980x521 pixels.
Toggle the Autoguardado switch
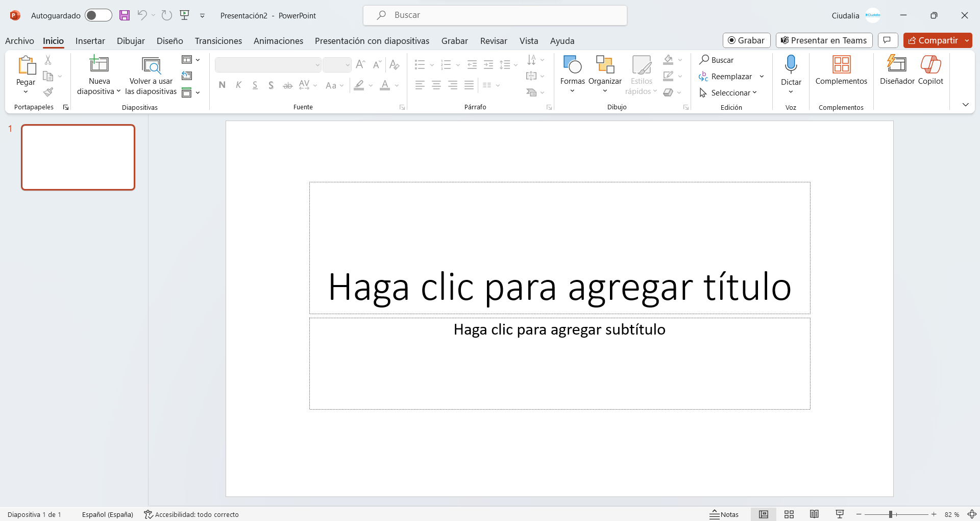[99, 15]
